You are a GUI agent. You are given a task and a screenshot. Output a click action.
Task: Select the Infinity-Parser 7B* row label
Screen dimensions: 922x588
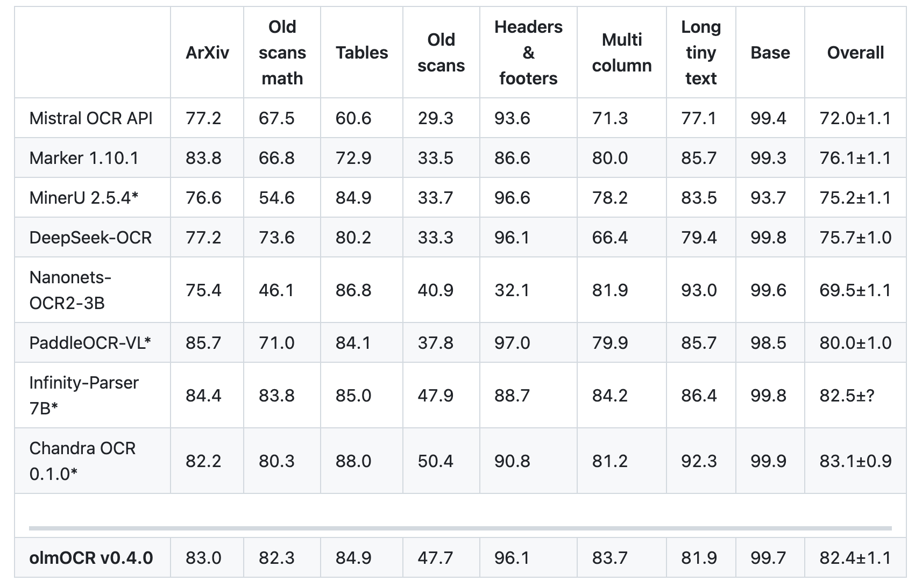click(x=84, y=396)
